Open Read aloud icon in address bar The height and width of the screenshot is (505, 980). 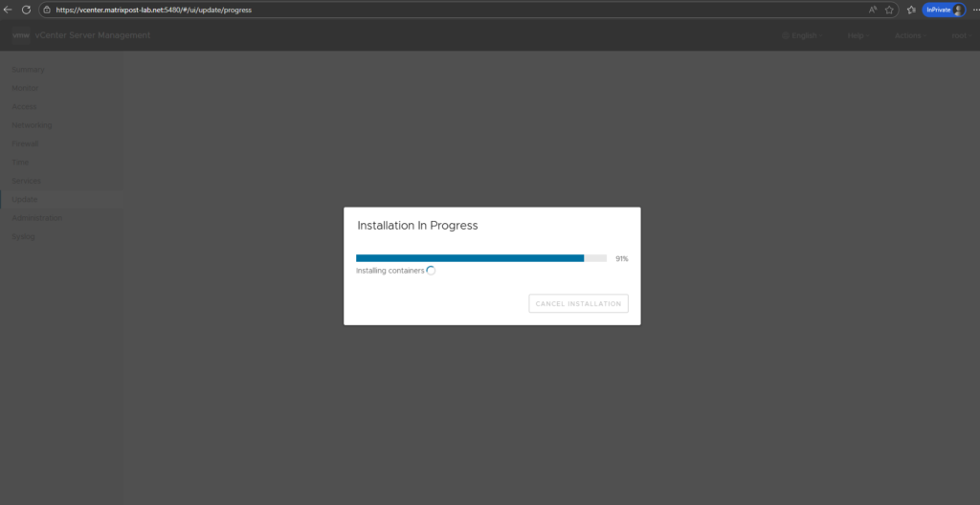873,10
